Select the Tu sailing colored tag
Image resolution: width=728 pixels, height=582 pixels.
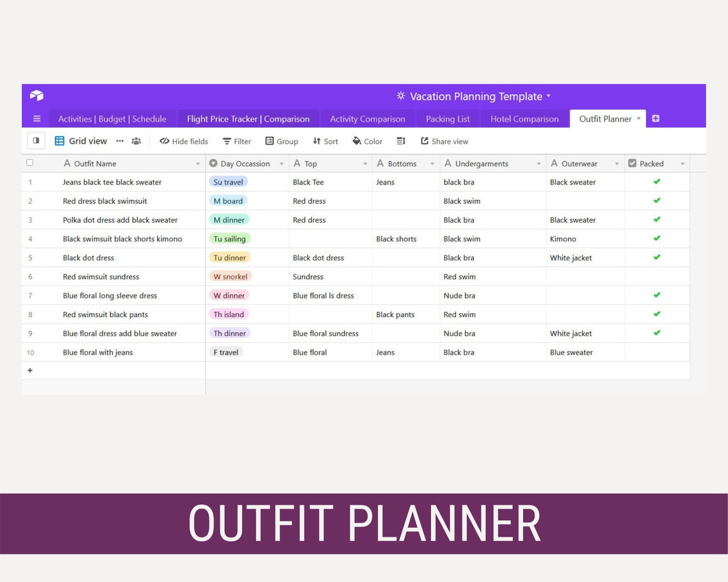click(229, 239)
